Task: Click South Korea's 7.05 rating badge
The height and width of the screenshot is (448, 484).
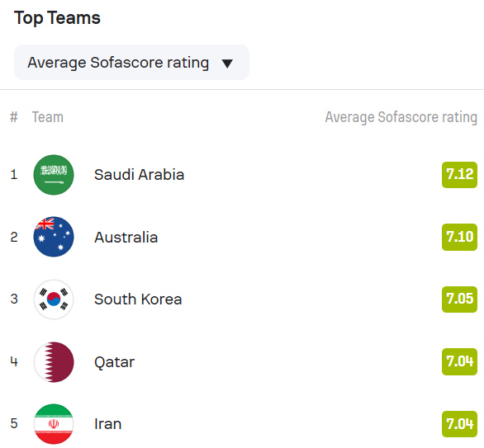Action: 459,299
